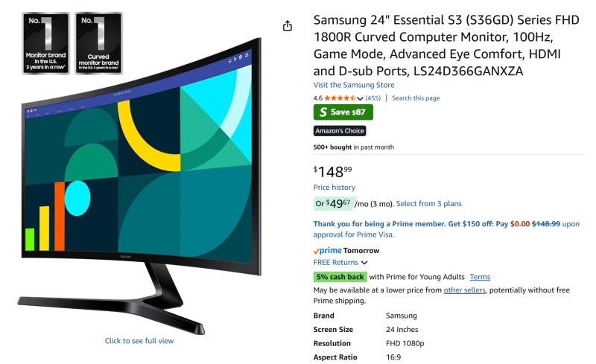Click the Amazon's Choice badge
Image resolution: width=596 pixels, height=364 pixels.
pyautogui.click(x=340, y=131)
